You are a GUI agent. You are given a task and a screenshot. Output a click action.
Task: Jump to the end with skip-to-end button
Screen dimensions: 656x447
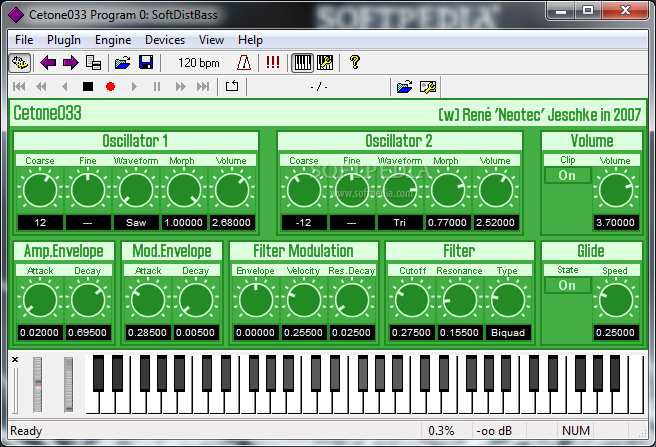point(203,87)
